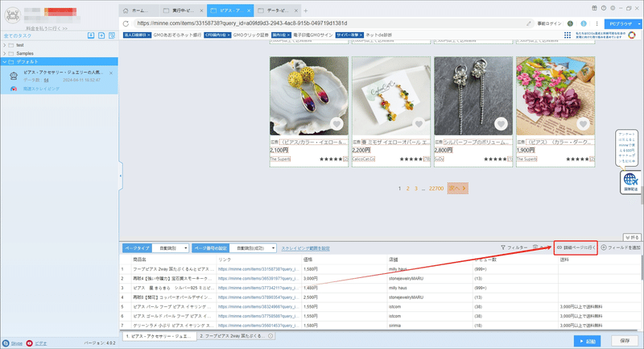Switch to the データ tab
The width and height of the screenshot is (644, 349).
278,10
